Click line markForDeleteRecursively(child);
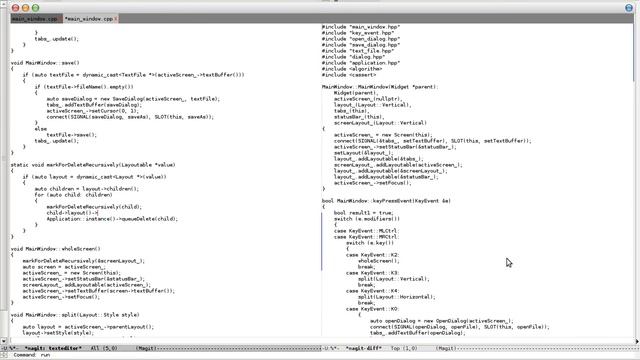 pos(94,207)
